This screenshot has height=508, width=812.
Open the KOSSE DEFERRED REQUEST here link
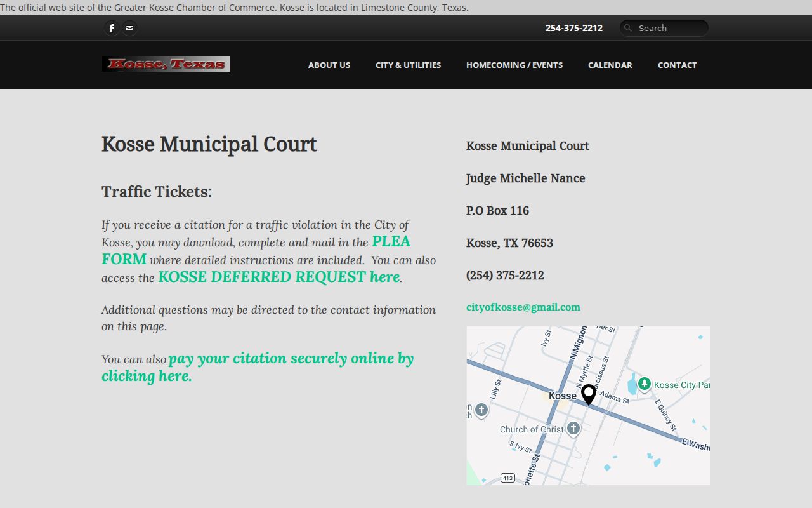point(279,277)
